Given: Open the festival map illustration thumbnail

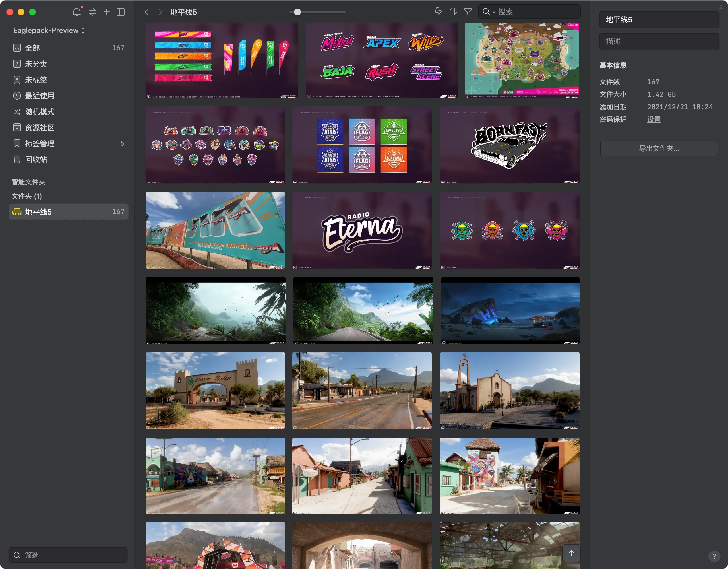Looking at the screenshot, I should pos(522,60).
